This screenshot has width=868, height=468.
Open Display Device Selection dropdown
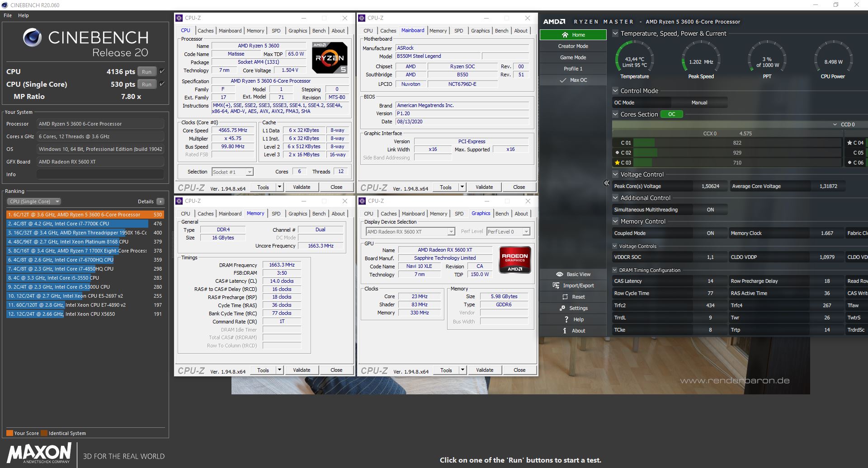(x=410, y=232)
